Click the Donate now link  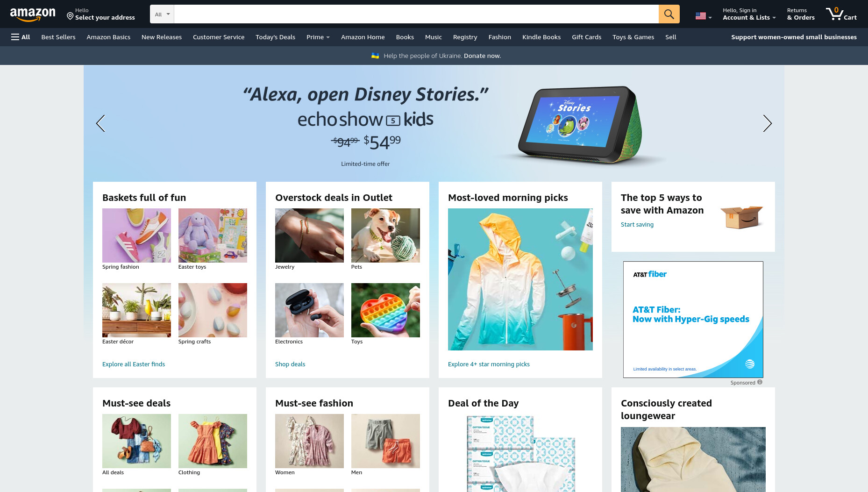tap(482, 56)
